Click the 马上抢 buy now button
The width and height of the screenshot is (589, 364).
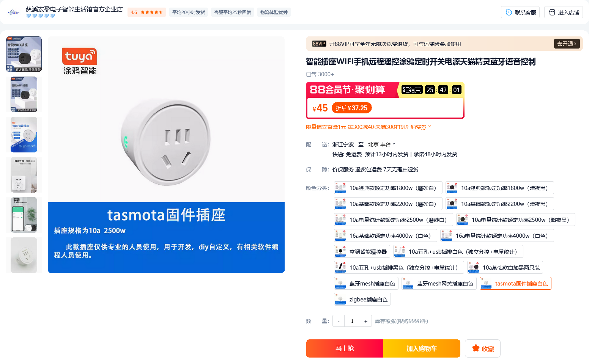(x=345, y=348)
